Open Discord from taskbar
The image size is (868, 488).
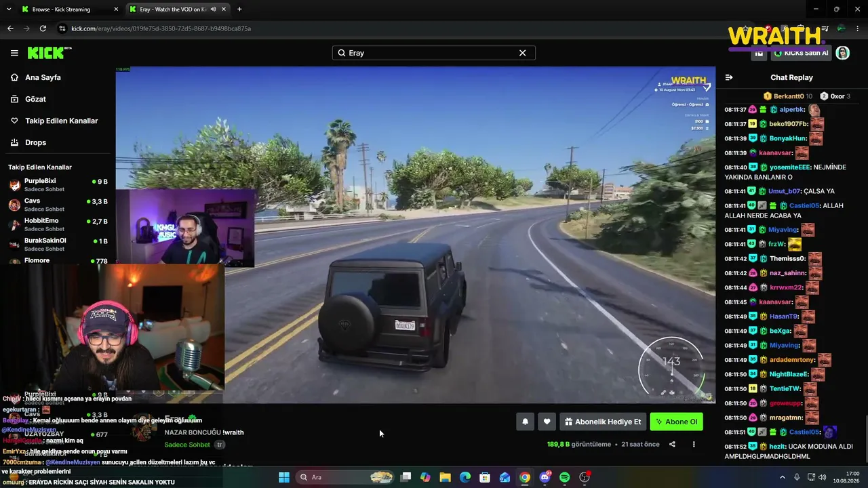pos(545,477)
